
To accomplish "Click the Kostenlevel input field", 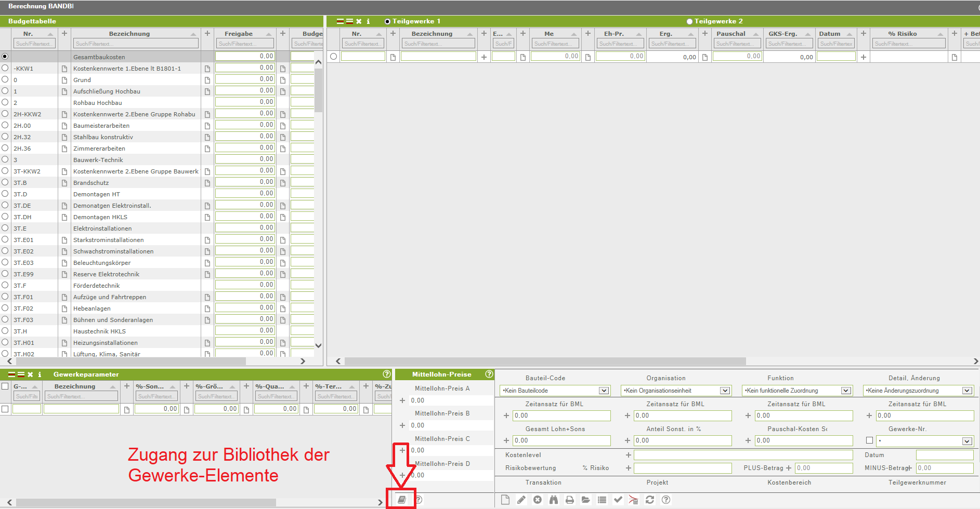I will click(x=743, y=455).
